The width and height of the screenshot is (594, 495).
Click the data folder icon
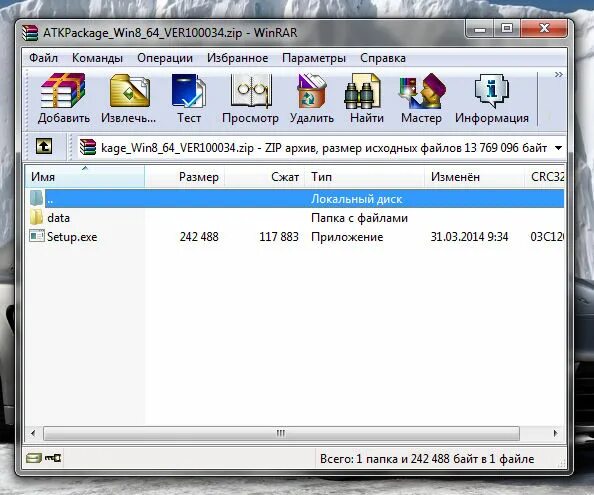pos(37,217)
